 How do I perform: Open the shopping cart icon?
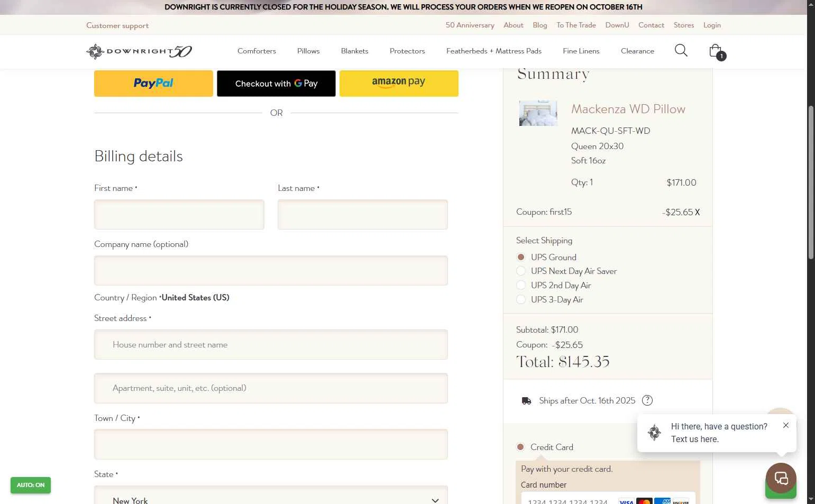tap(717, 51)
